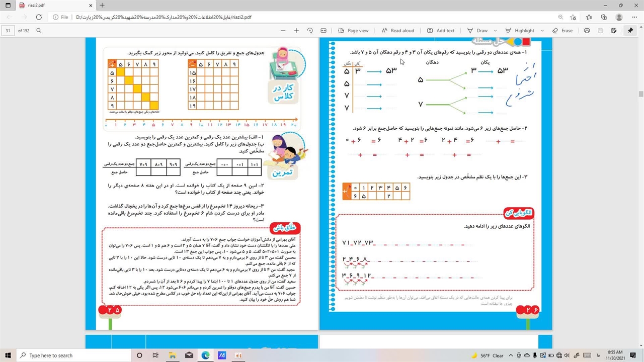Click the page number input field
The height and width of the screenshot is (362, 644).
click(x=9, y=31)
